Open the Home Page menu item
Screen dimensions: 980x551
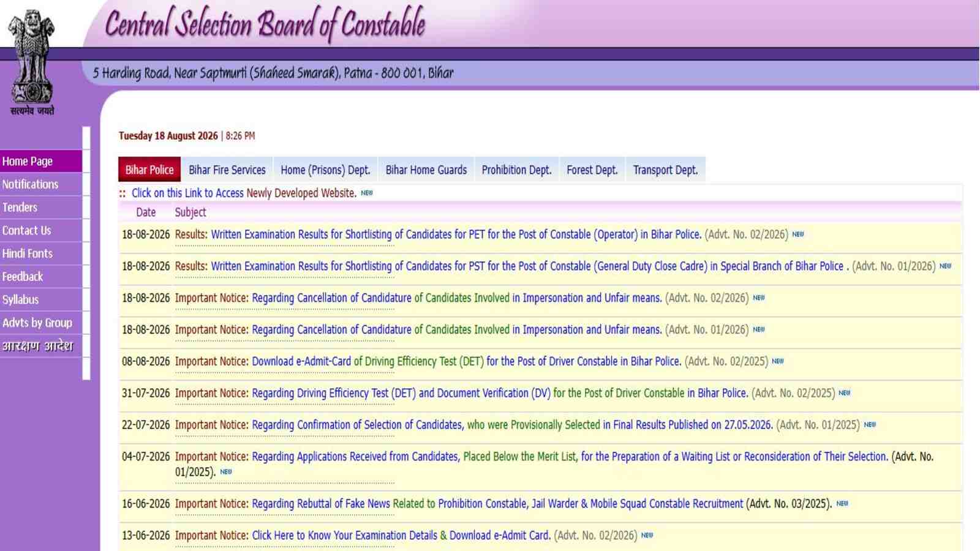(41, 161)
